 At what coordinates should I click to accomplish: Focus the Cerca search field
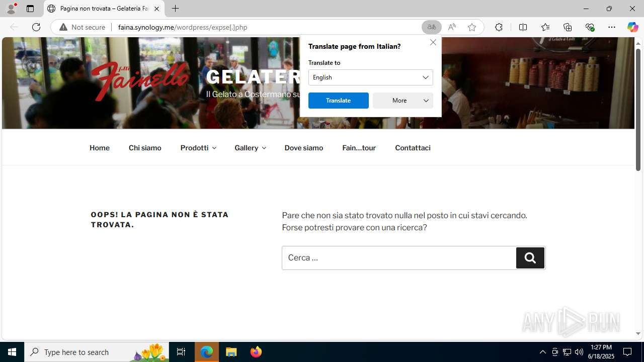[399, 258]
